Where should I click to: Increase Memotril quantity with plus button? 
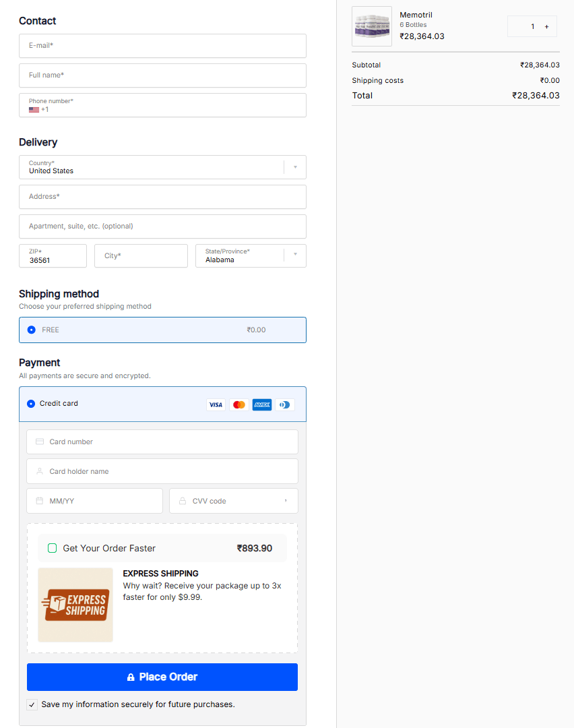coord(546,26)
